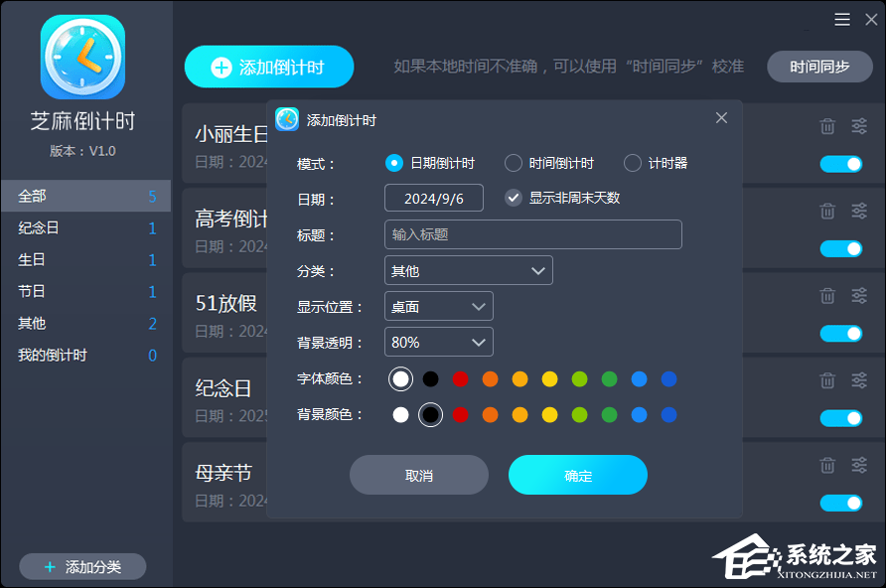The image size is (886, 588).
Task: Open settings for the 51放假 entry
Action: pyautogui.click(x=858, y=295)
